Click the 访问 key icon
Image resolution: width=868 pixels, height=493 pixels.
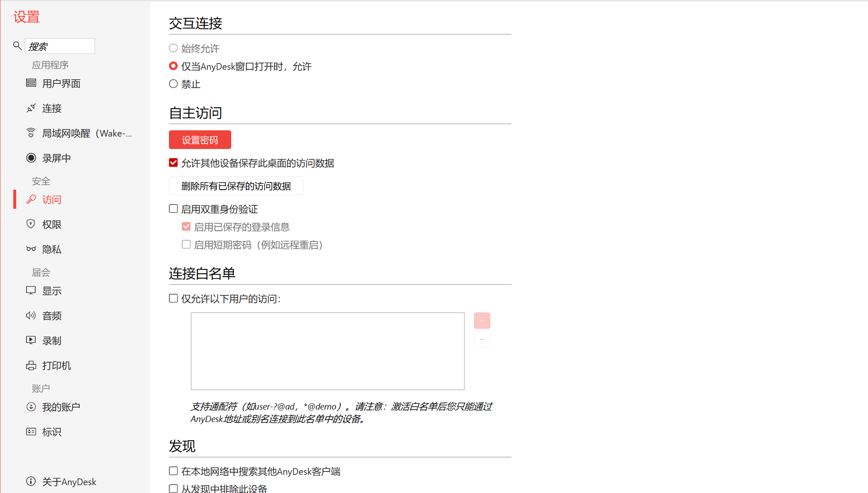(x=31, y=199)
